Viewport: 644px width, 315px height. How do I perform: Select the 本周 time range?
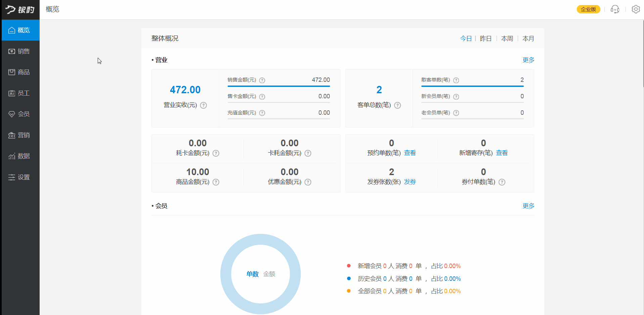click(507, 39)
